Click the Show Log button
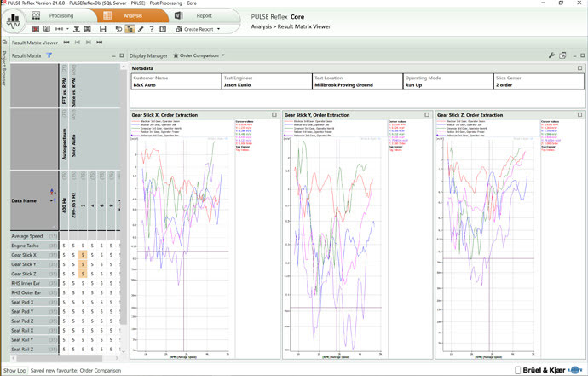 [14, 370]
